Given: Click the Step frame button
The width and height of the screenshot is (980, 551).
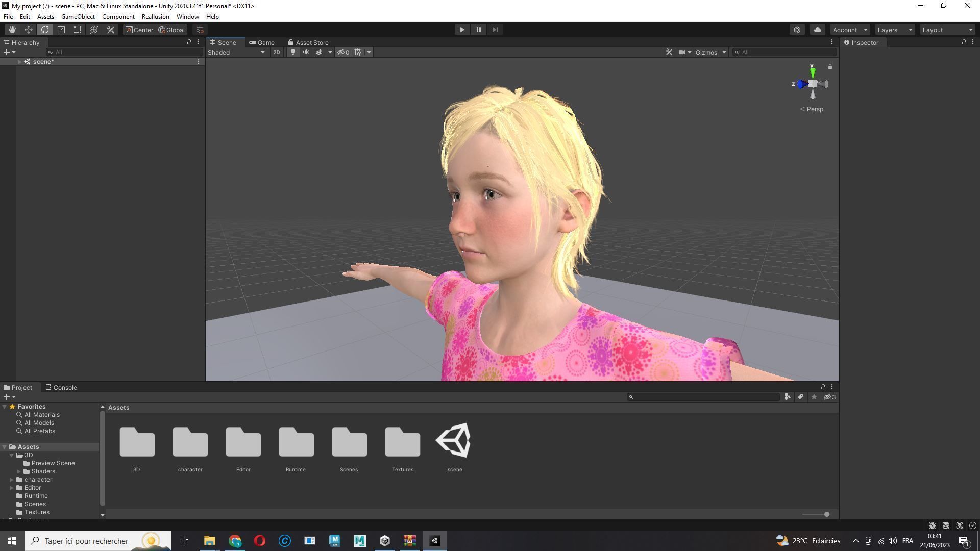Looking at the screenshot, I should [495, 30].
